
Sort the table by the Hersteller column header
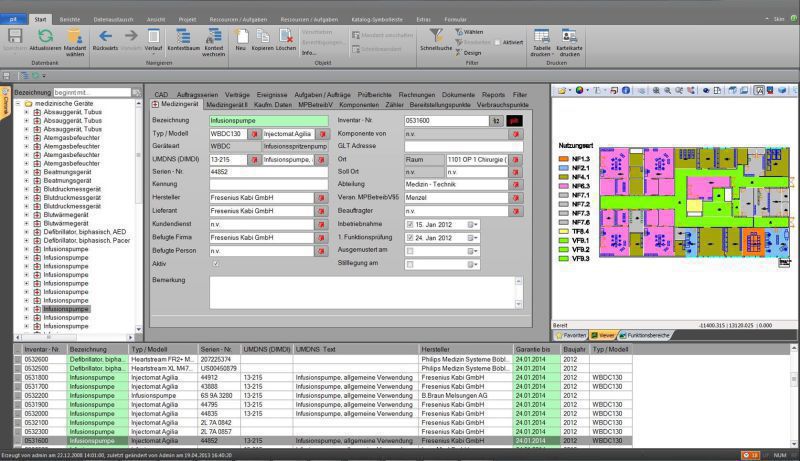coord(465,349)
